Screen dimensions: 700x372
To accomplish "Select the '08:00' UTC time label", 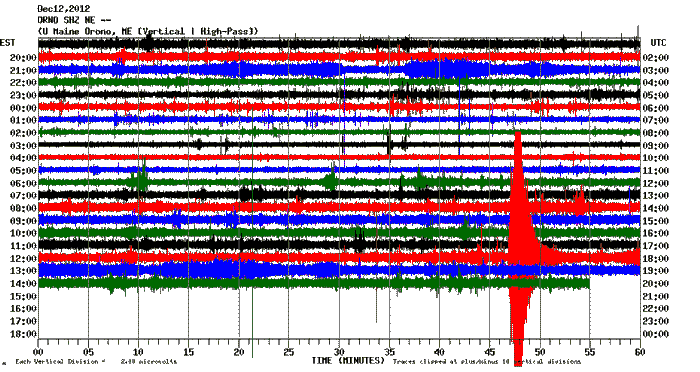I will click(655, 133).
